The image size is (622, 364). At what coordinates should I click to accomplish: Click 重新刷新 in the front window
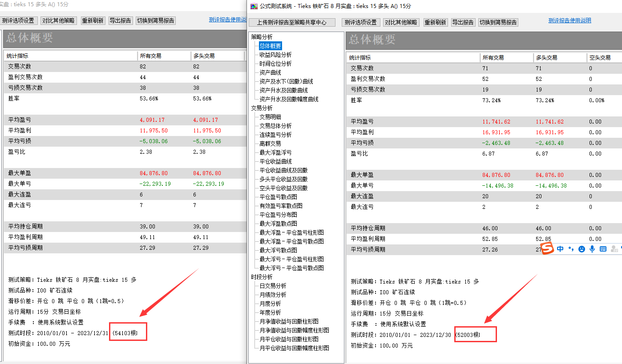click(x=435, y=22)
